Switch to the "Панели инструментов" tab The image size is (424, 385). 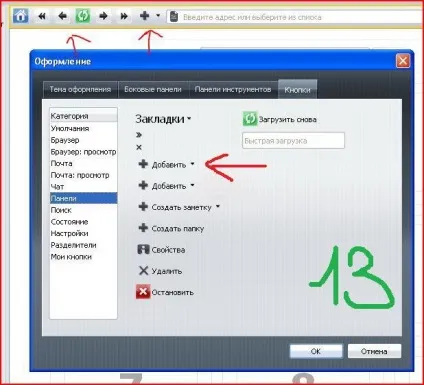click(233, 90)
